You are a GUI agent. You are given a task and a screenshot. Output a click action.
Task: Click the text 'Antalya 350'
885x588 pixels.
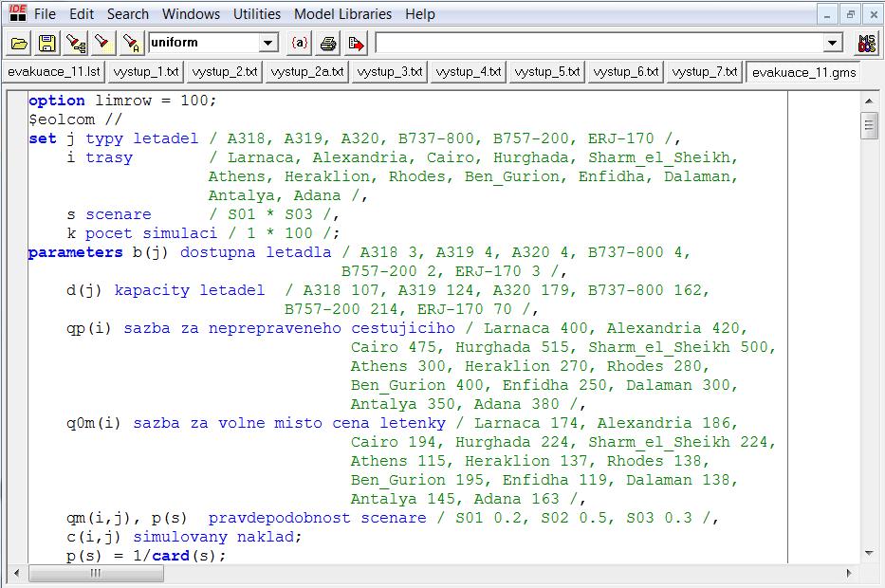[403, 404]
